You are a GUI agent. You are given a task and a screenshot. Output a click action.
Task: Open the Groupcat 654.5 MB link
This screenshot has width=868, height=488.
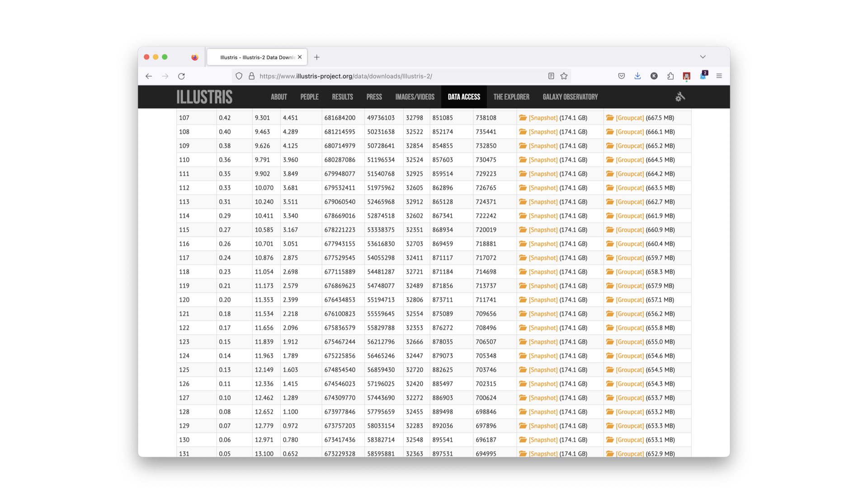coord(629,370)
